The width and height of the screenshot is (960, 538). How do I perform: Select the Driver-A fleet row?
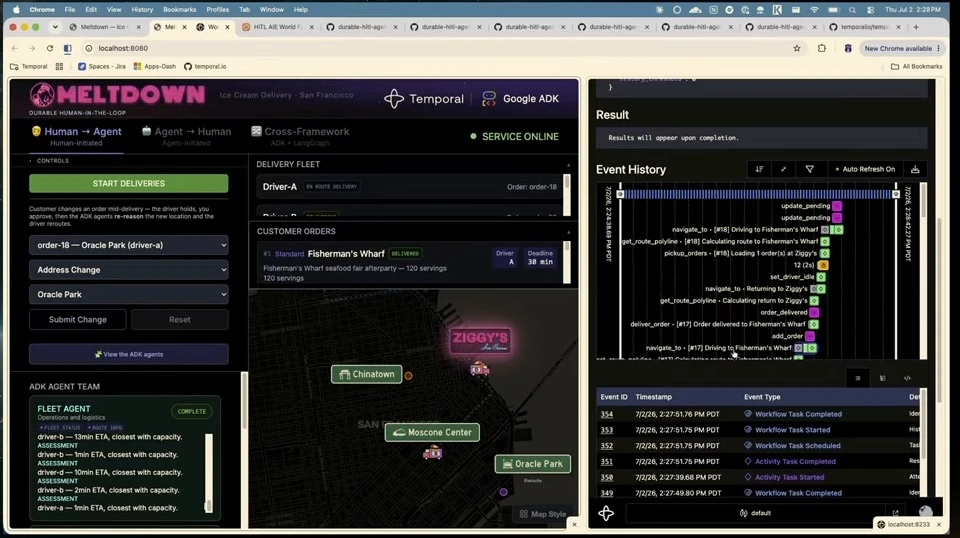409,187
